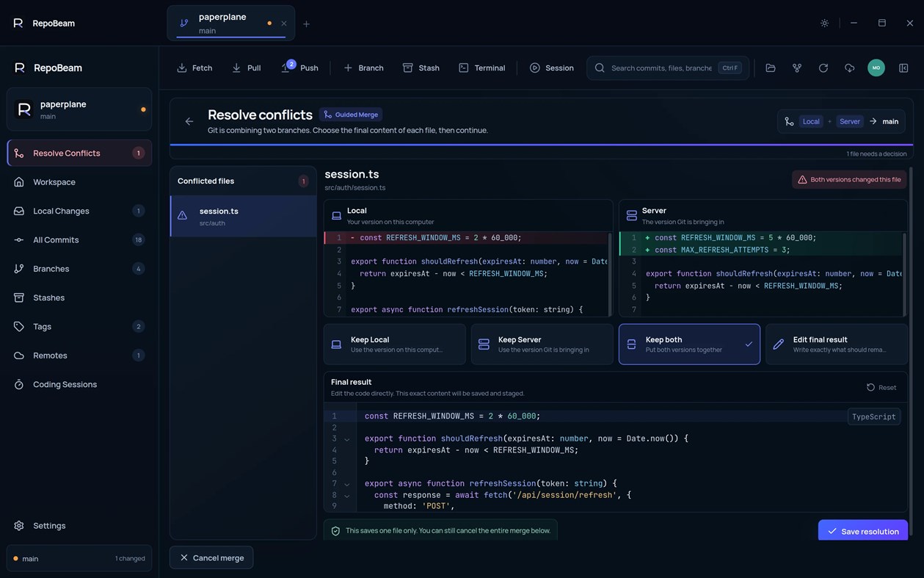Collapse shouldRefresh function fold on line 3
Image resolution: width=924 pixels, height=578 pixels.
coord(347,439)
